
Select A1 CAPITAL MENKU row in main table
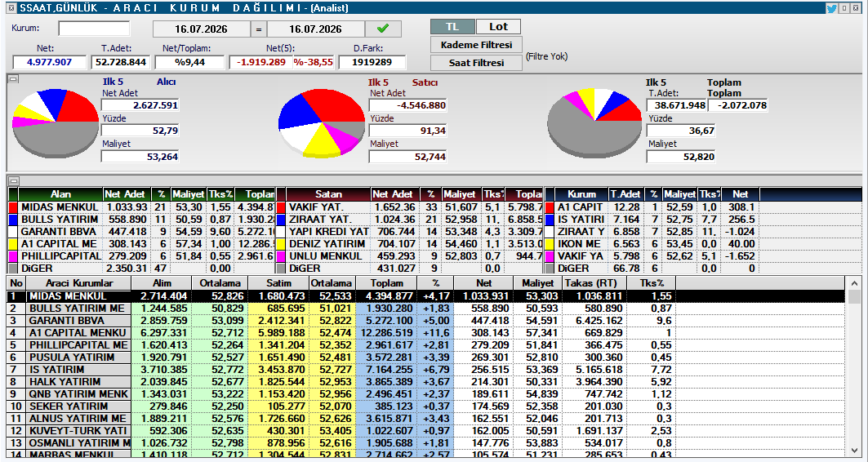pos(427,332)
